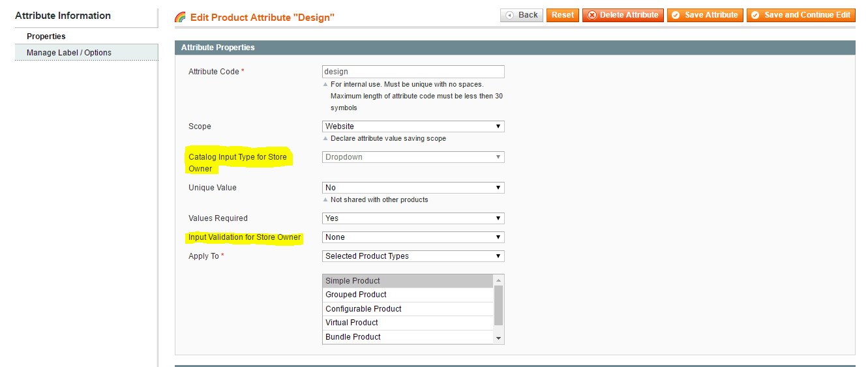Click the Attribute Properties section header
This screenshot has height=367, width=868.
515,48
